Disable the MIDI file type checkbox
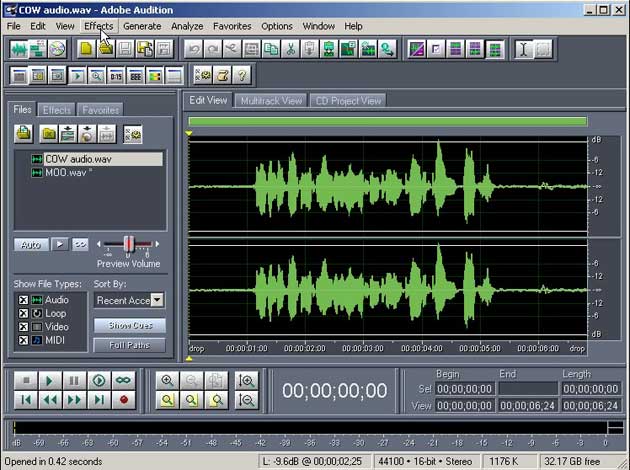Viewport: 630px width, 470px height. (x=24, y=340)
